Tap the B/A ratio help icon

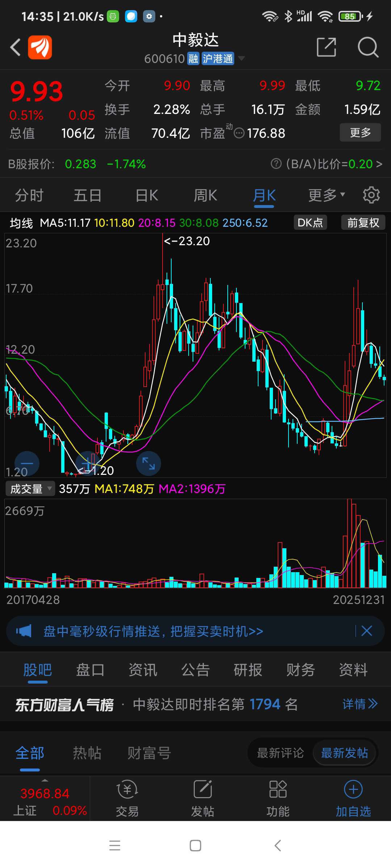point(276,164)
